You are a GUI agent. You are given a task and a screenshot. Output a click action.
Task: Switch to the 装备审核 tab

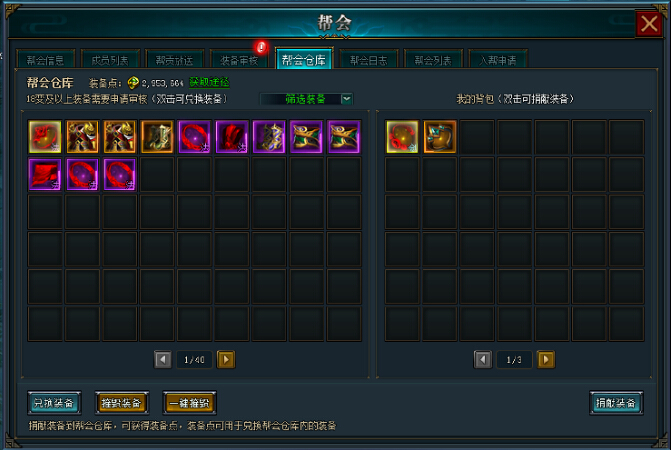239,59
